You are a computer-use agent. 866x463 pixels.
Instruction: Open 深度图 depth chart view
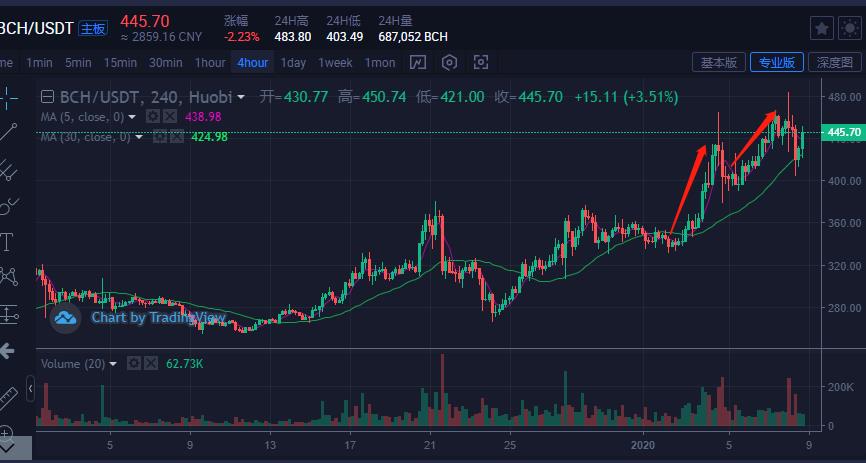tap(835, 62)
